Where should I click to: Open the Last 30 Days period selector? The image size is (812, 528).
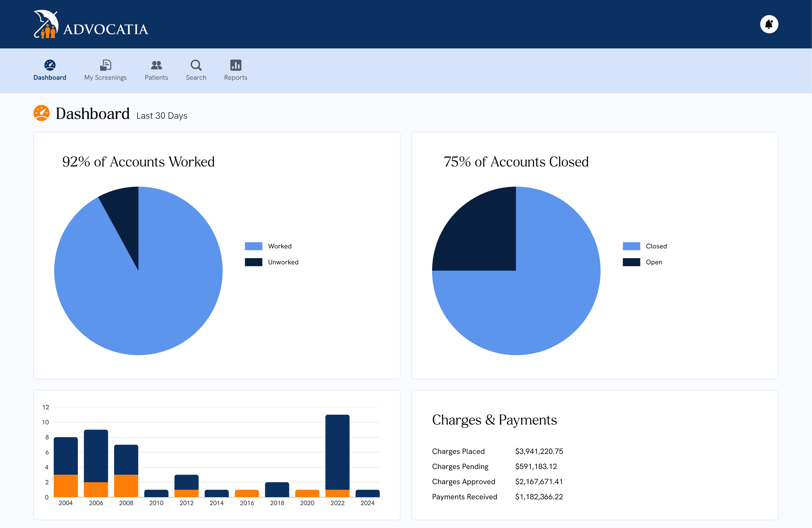click(x=162, y=115)
